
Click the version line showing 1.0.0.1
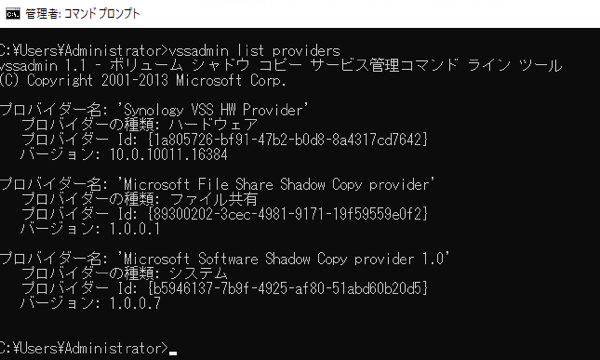pos(90,229)
